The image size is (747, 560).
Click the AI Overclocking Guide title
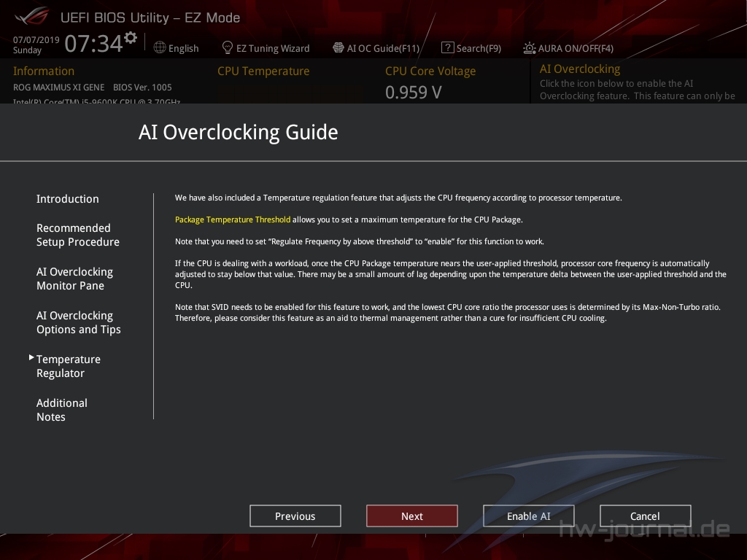[239, 132]
